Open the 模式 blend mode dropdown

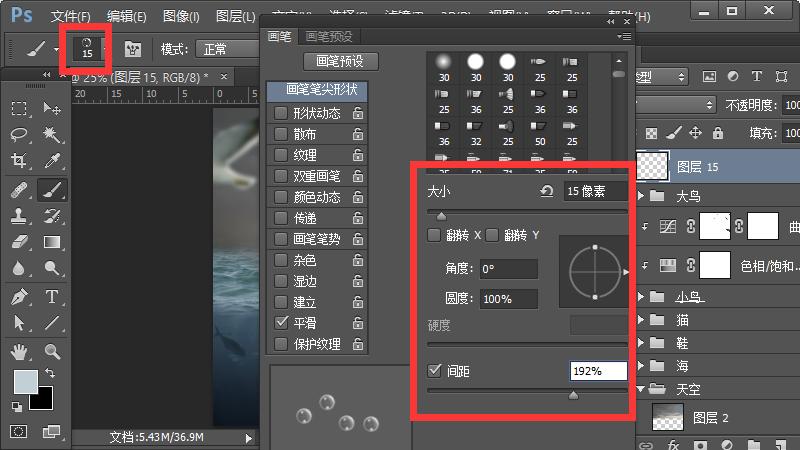228,49
